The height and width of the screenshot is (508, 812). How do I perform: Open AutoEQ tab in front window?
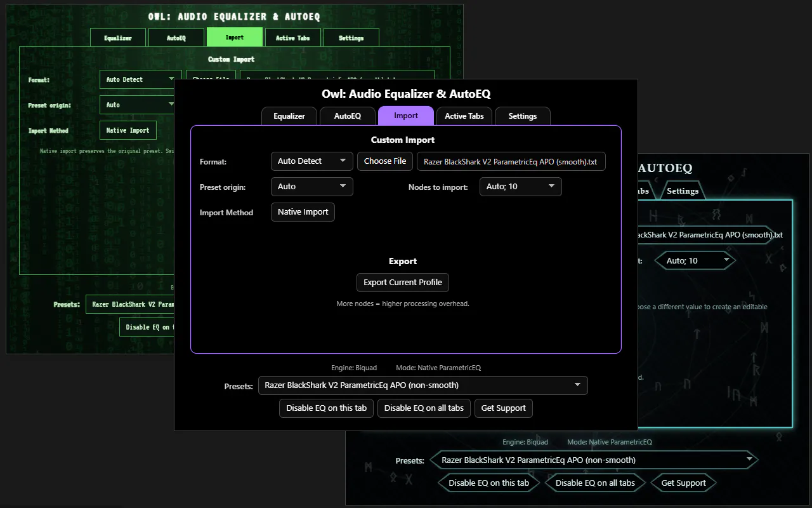pos(348,116)
